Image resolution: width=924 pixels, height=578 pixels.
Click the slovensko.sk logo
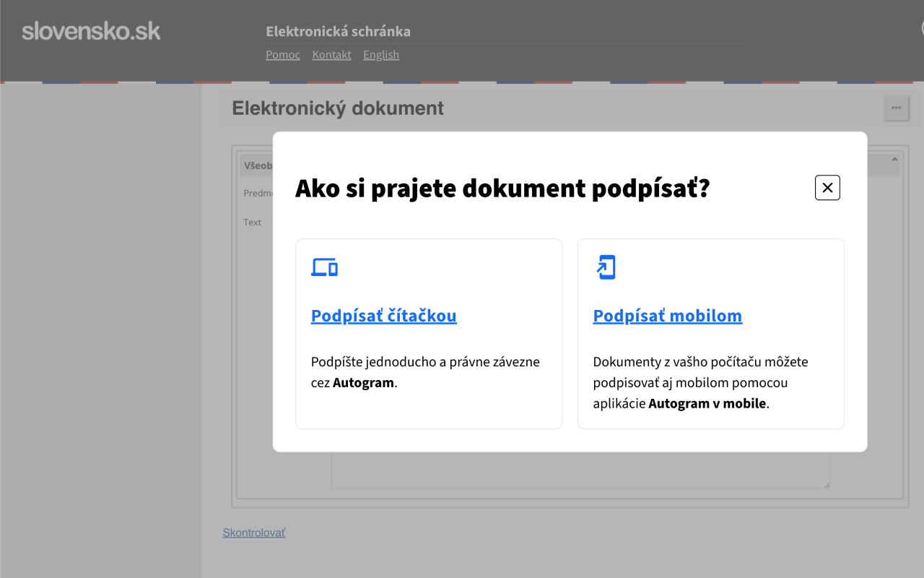tap(92, 30)
